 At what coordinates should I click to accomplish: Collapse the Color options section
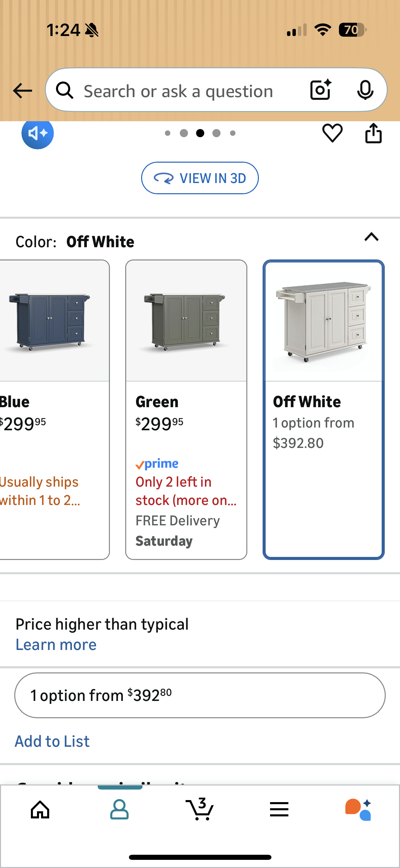(x=371, y=237)
